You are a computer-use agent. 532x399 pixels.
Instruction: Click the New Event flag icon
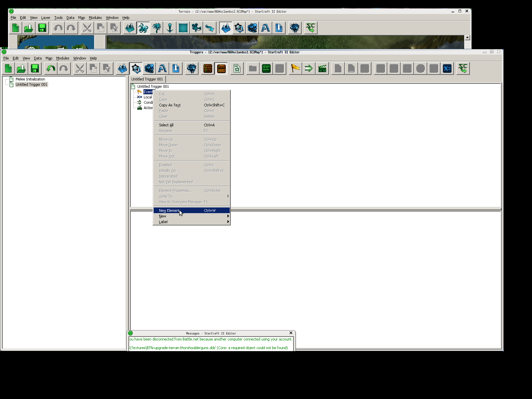[x=295, y=68]
